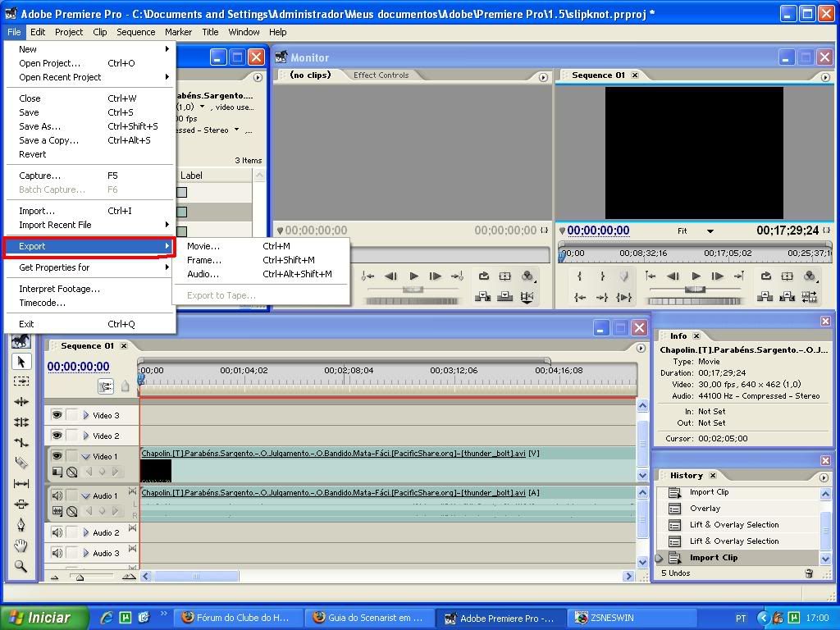This screenshot has width=840, height=630.
Task: Open Windows Iniciar start button
Action: tap(43, 618)
